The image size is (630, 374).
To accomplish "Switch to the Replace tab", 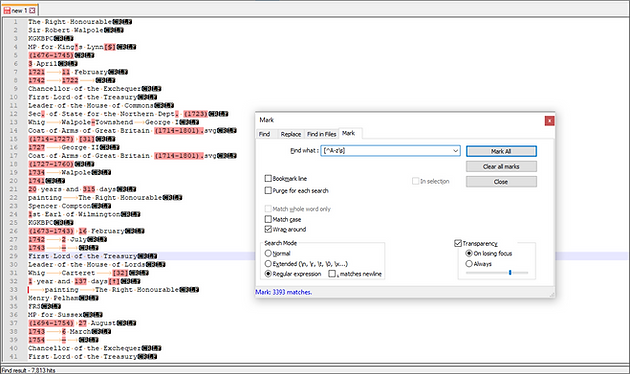I will click(x=291, y=134).
